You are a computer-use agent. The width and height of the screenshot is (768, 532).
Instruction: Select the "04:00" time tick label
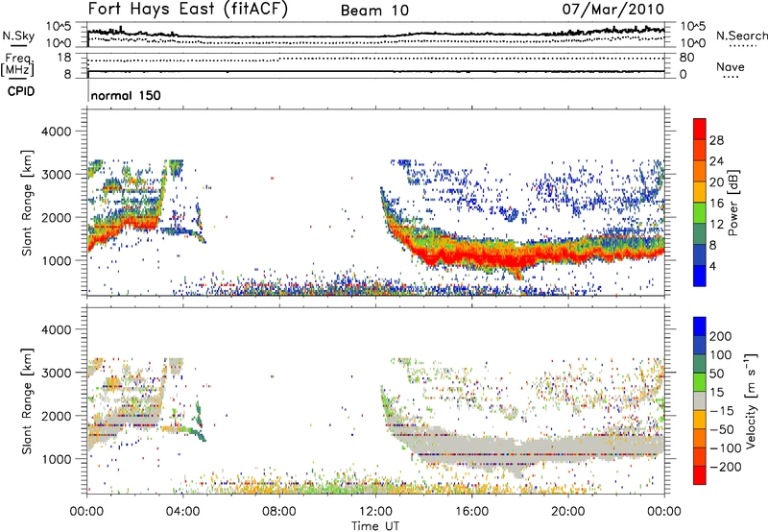pyautogui.click(x=182, y=512)
